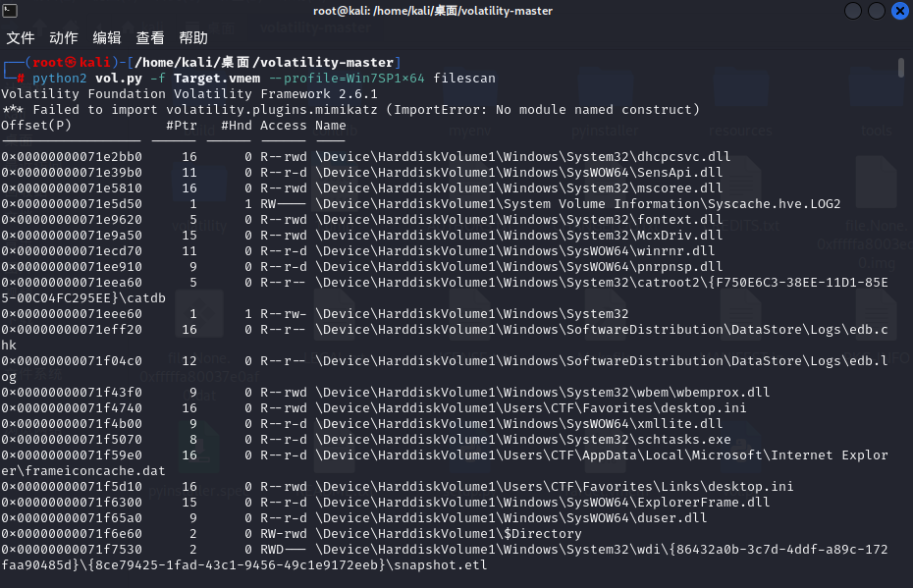Click the minimize circle button in title bar

tap(853, 11)
